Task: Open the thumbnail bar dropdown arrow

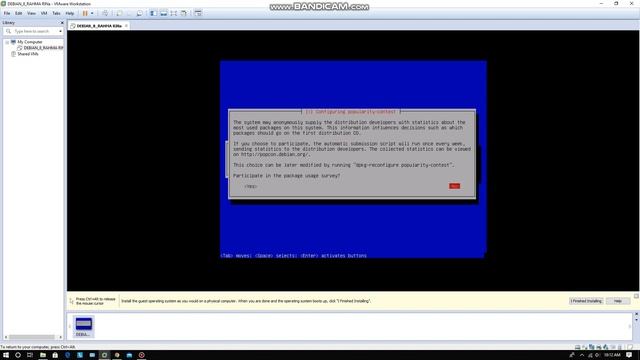Action: [x=636, y=320]
